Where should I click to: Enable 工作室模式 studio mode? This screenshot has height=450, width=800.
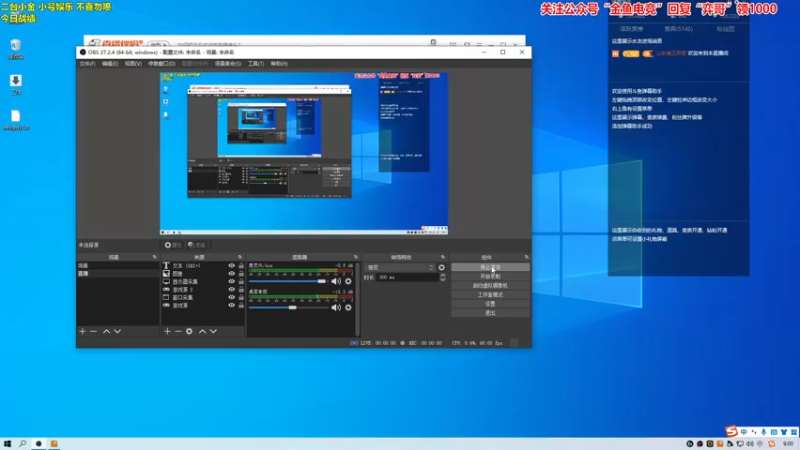[490, 295]
